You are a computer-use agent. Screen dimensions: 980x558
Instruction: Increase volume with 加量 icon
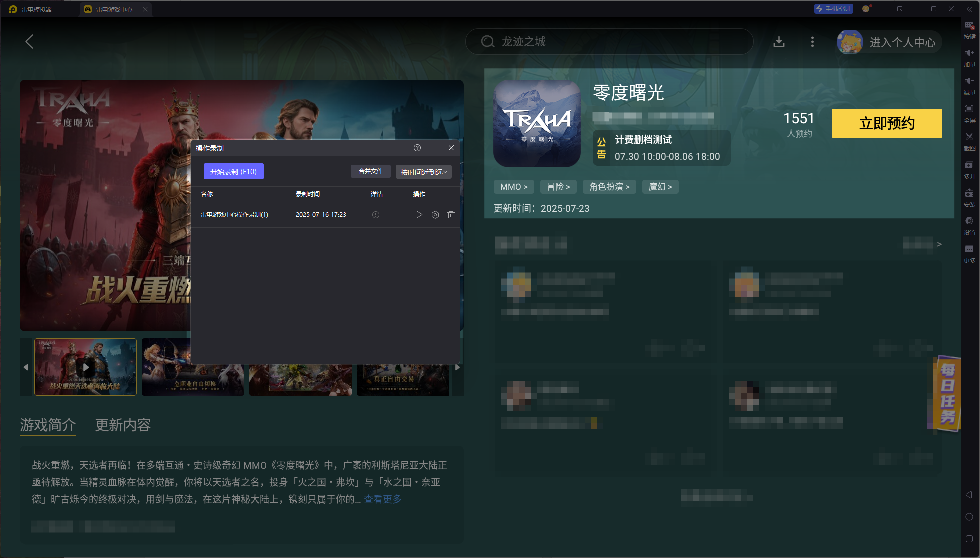969,58
